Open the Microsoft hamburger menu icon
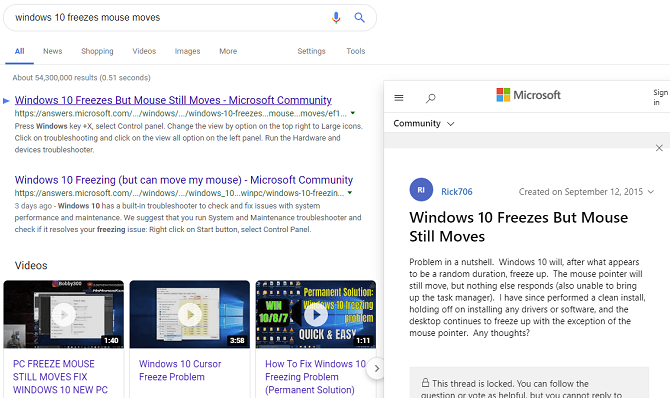The width and height of the screenshot is (670, 398). coord(399,98)
